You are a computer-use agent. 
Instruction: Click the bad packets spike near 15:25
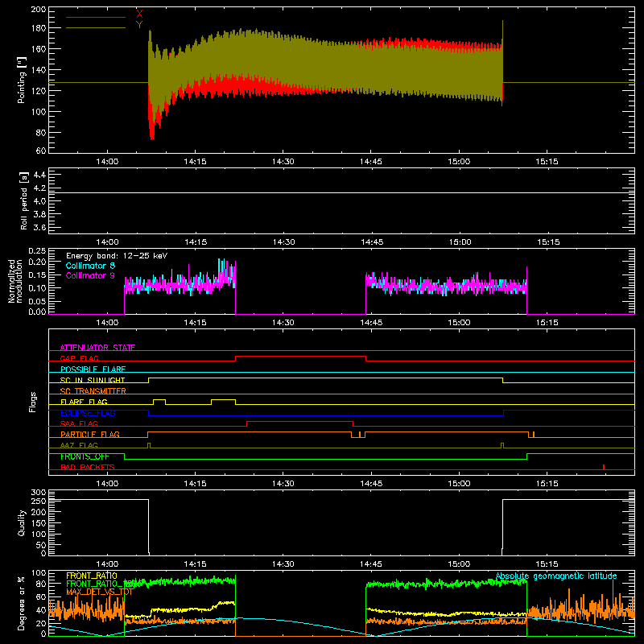[603, 467]
